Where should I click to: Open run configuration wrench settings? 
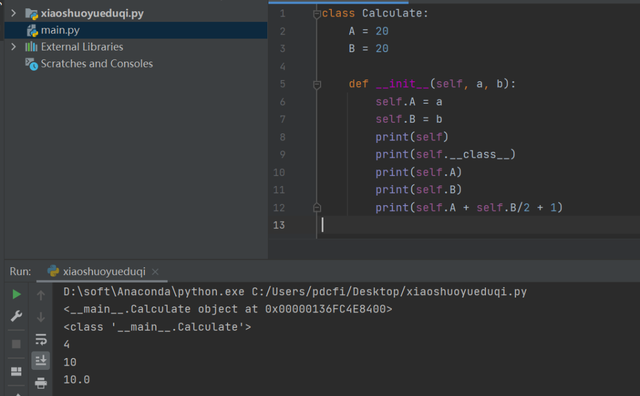point(16,316)
